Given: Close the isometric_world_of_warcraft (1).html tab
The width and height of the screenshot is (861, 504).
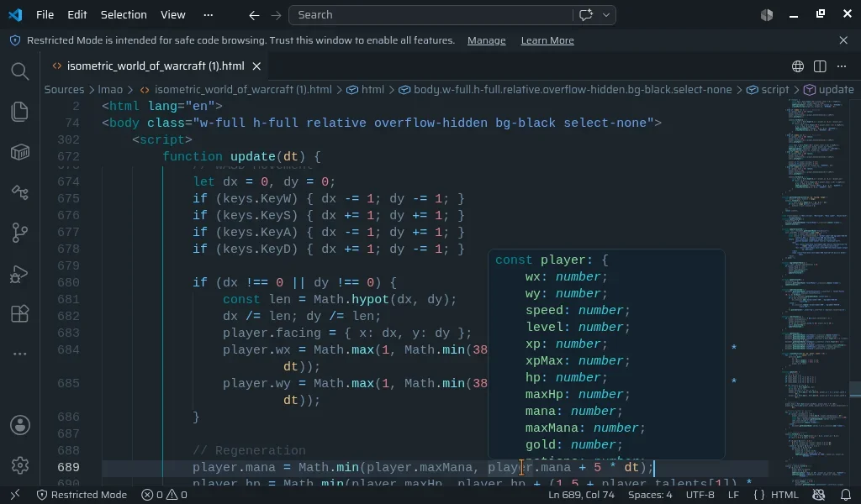Looking at the screenshot, I should point(256,66).
